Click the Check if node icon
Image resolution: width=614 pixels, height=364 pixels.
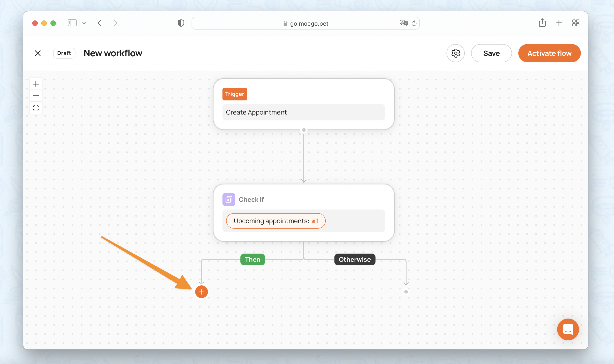pyautogui.click(x=229, y=199)
